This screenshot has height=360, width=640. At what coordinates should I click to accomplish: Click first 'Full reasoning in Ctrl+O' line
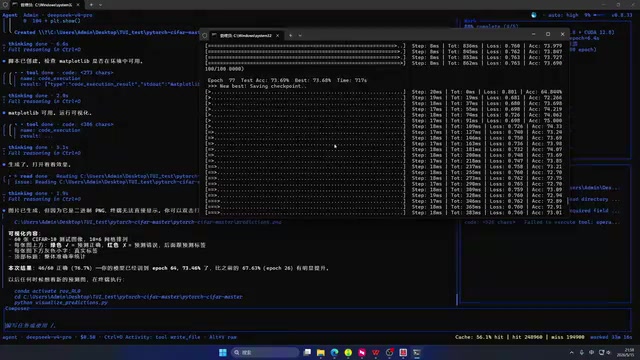[44, 49]
